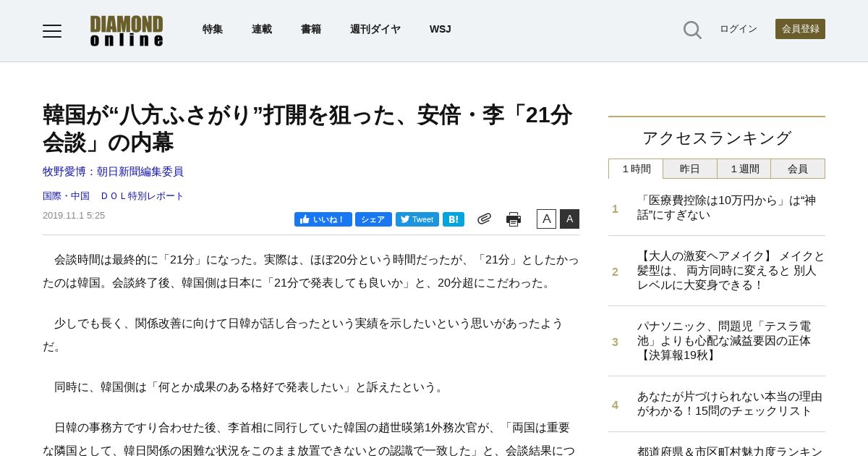Viewport: 868px width, 456px height.
Task: Click the article headline 韓国が“八方ふさがり”
Action: (307, 128)
